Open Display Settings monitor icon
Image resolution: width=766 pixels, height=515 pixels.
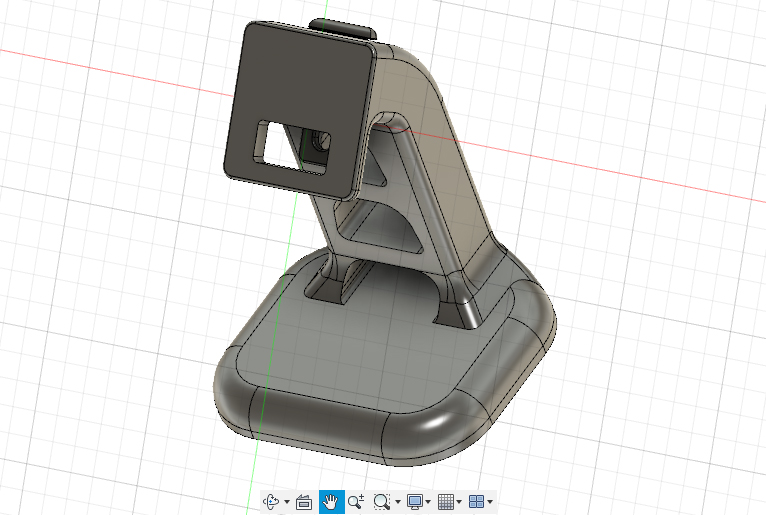[x=415, y=501]
